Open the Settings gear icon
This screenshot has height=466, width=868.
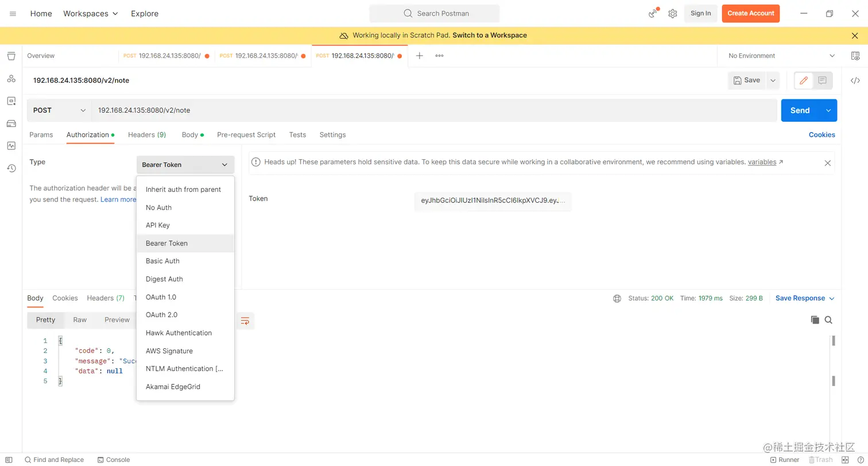[673, 13]
